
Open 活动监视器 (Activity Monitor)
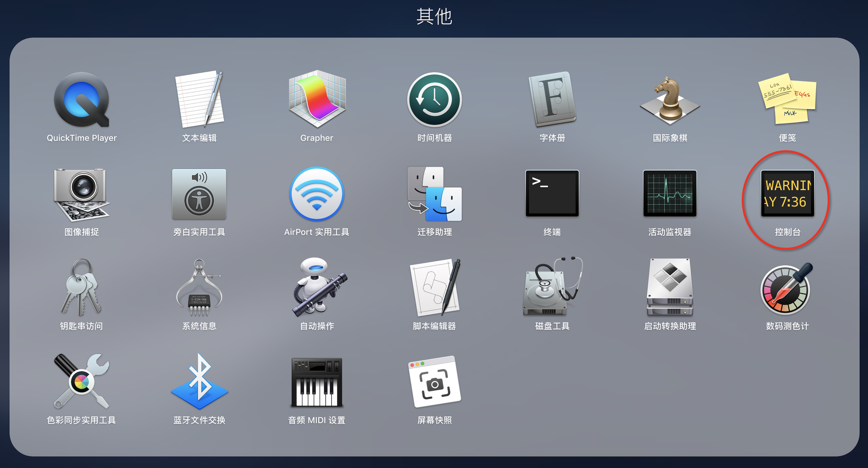670,193
